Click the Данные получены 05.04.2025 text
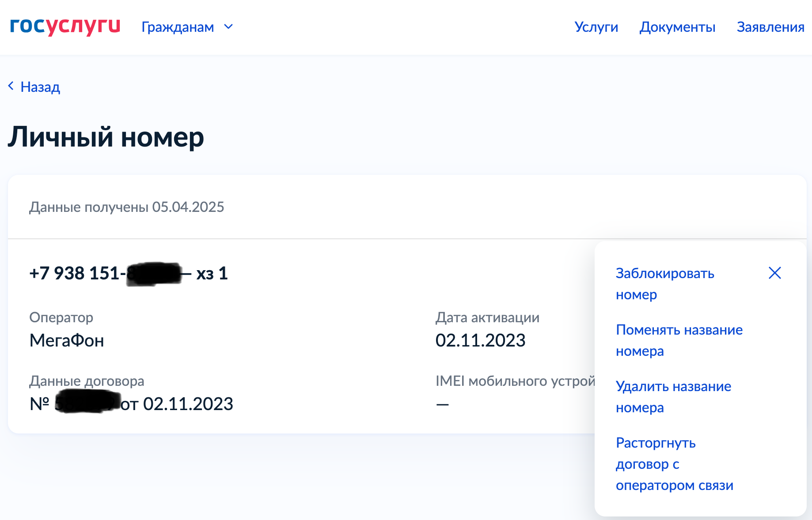This screenshot has height=520, width=812. coord(127,207)
